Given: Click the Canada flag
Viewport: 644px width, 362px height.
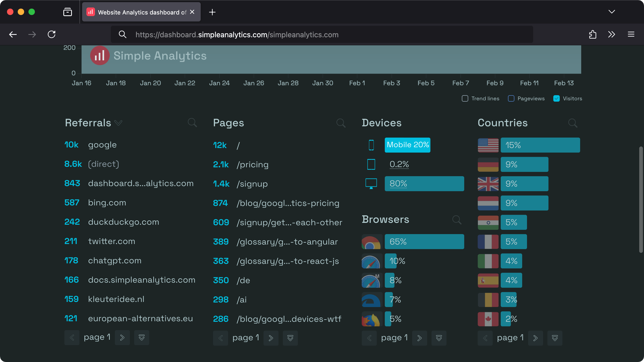Looking at the screenshot, I should (x=488, y=319).
